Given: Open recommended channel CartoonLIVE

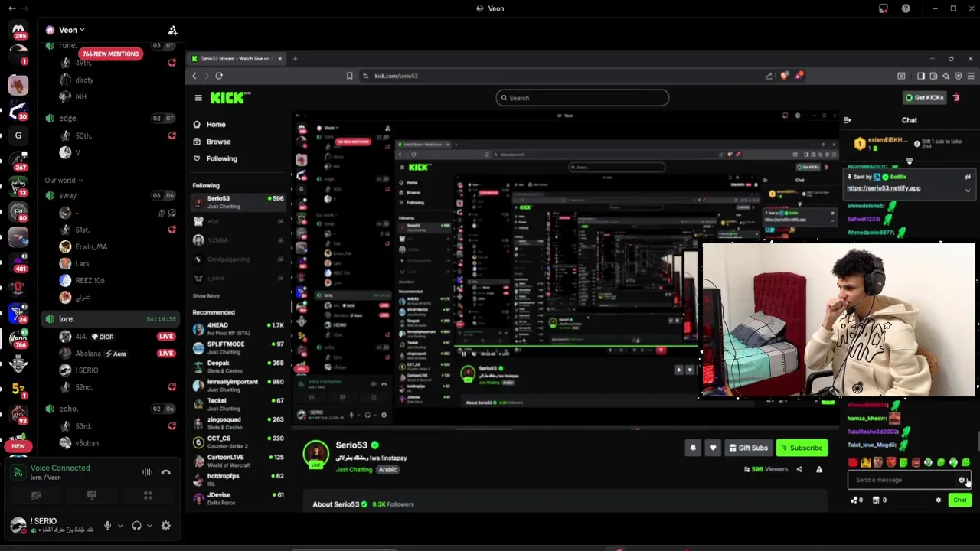Looking at the screenshot, I should click(238, 461).
